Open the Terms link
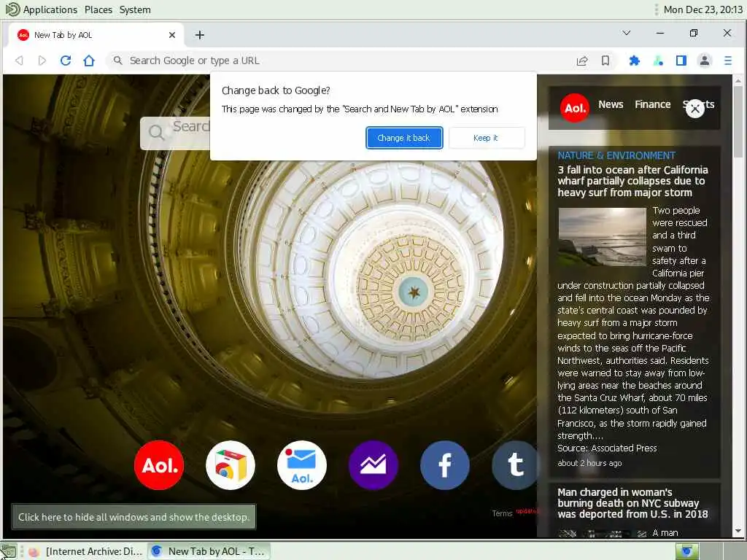Viewport: 747px width, 560px height. pos(502,513)
